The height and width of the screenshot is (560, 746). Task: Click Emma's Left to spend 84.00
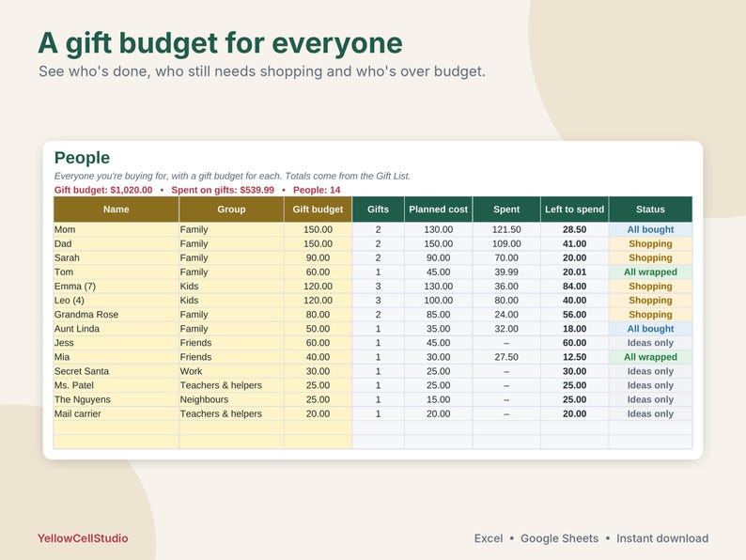point(574,287)
